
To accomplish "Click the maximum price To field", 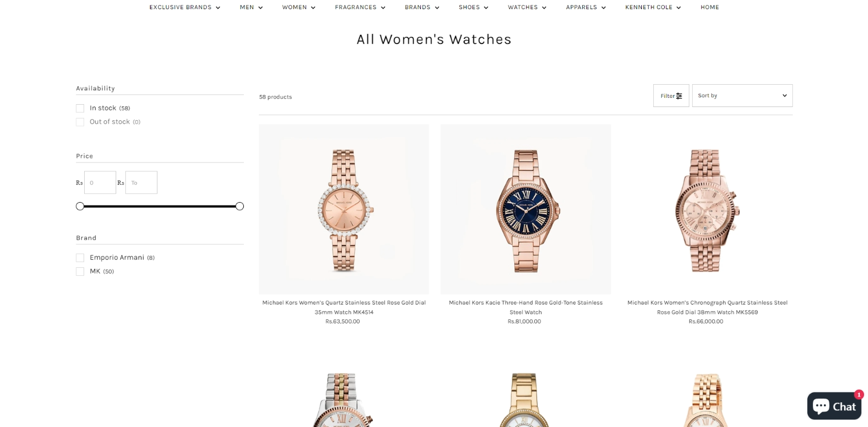I will 141,183.
